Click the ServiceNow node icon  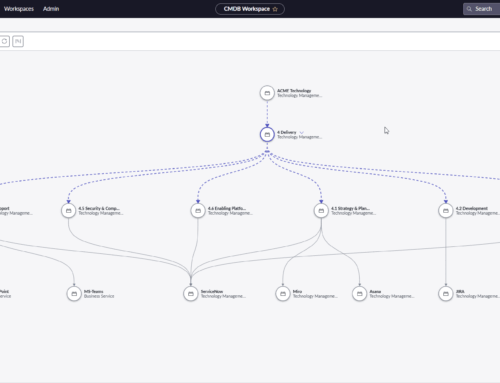tap(191, 294)
